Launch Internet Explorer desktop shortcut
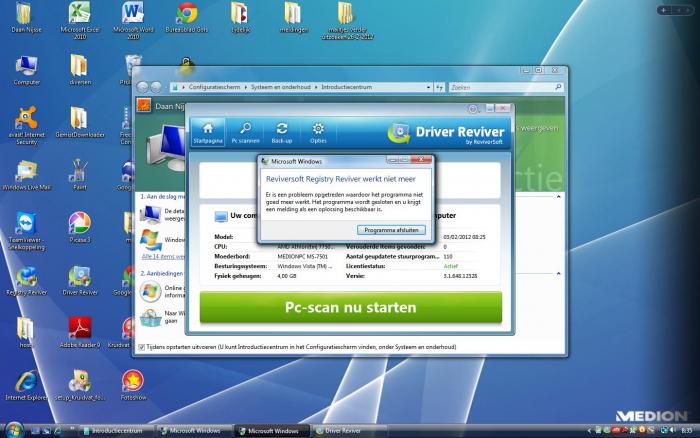The image size is (700, 438). (26, 385)
